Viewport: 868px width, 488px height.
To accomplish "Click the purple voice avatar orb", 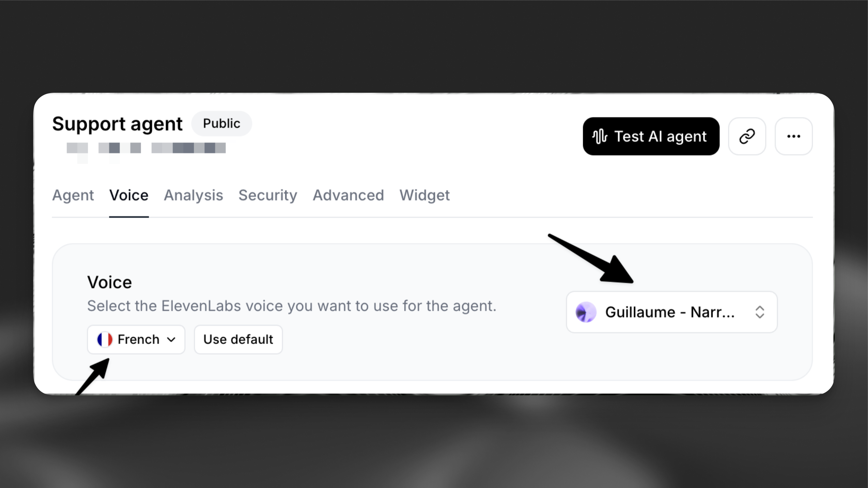I will click(x=585, y=312).
